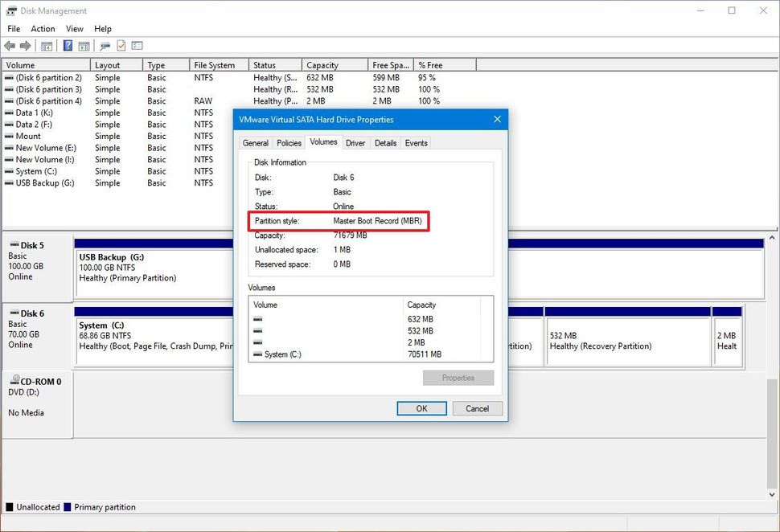Open the Action menu
The width and height of the screenshot is (780, 532).
click(43, 28)
